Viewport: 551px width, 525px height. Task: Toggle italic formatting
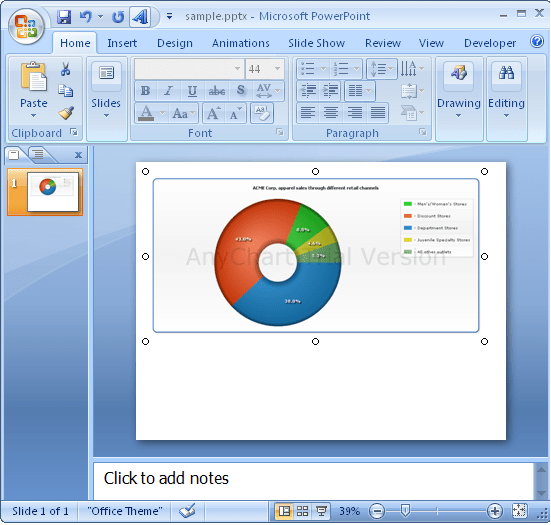pos(169,91)
